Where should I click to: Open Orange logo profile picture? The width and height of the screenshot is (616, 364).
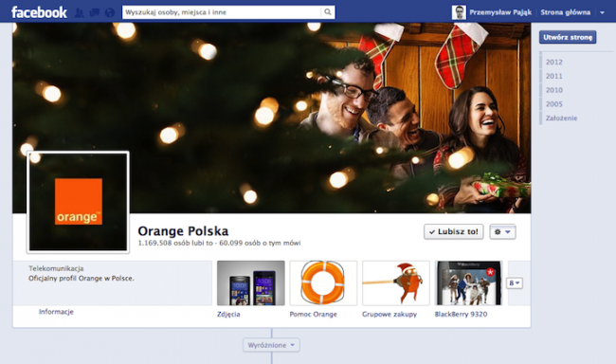click(x=78, y=202)
